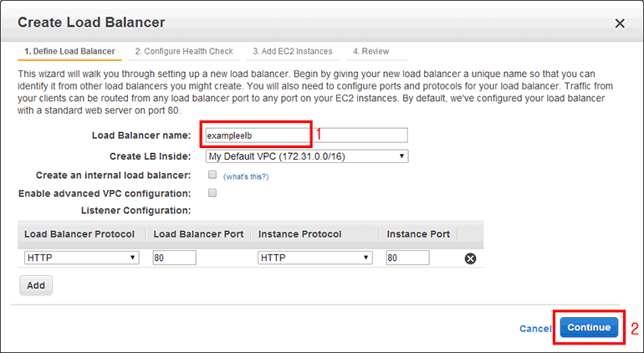Click the Load Balancer Port field
644x353 pixels.
click(x=174, y=258)
